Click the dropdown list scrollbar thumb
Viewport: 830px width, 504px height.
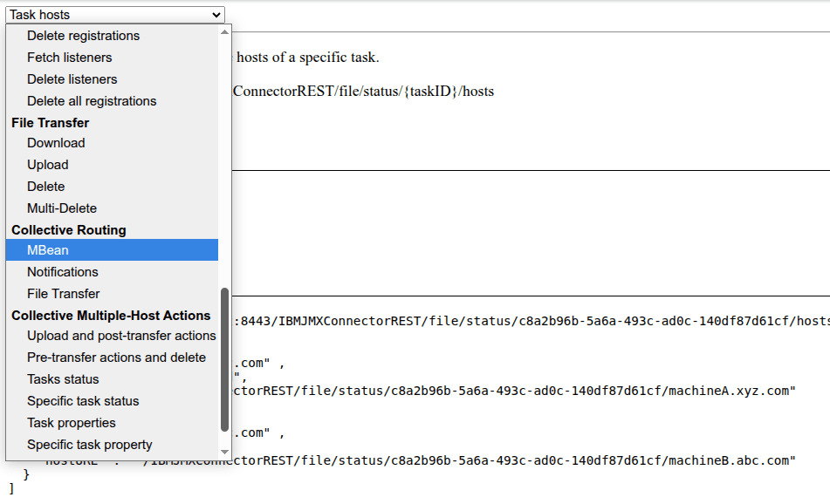[224, 359]
